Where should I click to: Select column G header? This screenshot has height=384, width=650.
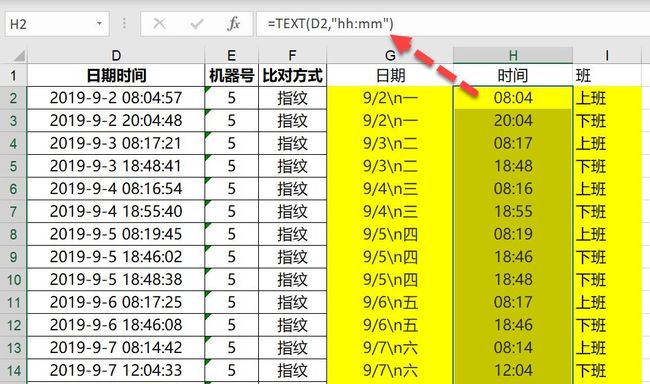click(390, 55)
